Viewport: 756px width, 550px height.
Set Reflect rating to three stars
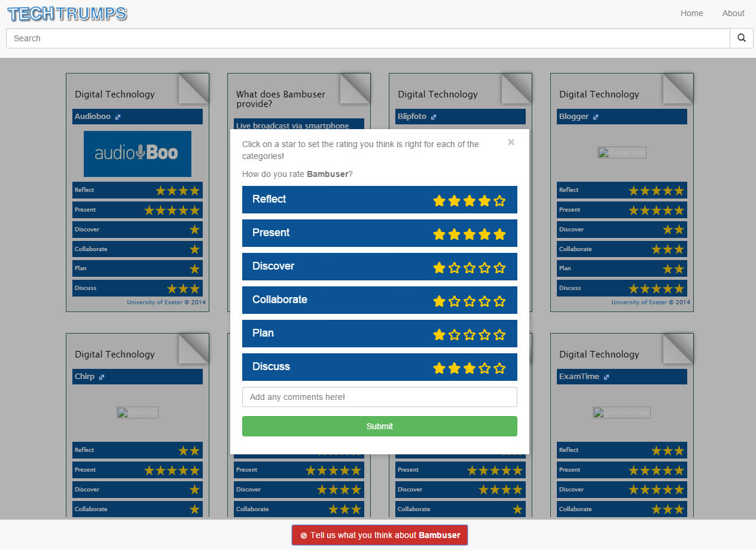pos(470,201)
